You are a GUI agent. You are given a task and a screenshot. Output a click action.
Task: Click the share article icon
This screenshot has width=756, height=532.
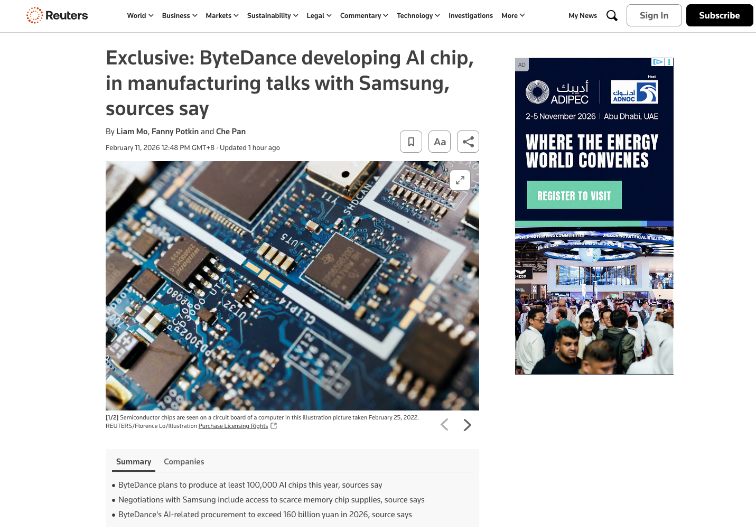click(468, 142)
